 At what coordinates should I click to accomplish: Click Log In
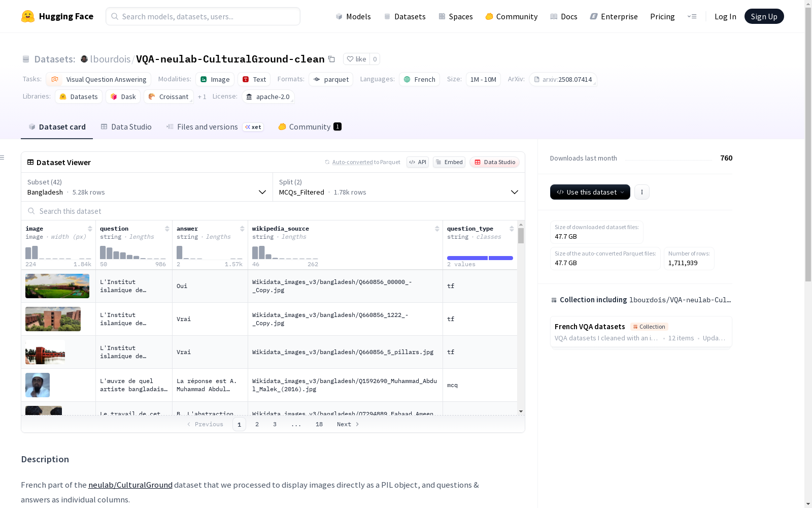click(x=725, y=16)
